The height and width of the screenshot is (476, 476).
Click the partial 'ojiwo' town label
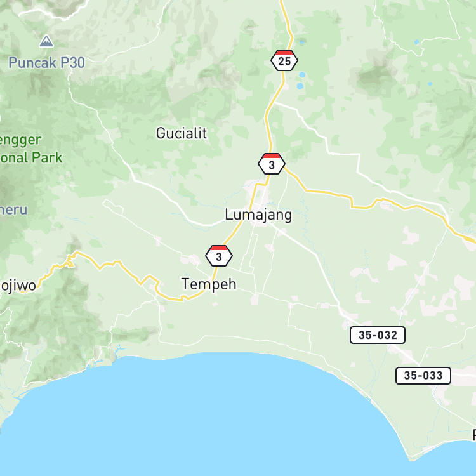pyautogui.click(x=18, y=286)
